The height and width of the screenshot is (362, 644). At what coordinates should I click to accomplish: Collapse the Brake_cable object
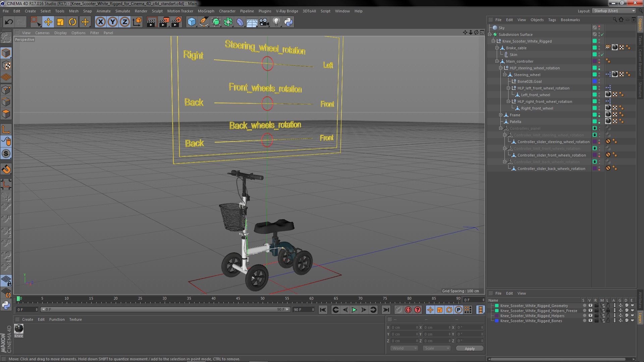tap(497, 48)
